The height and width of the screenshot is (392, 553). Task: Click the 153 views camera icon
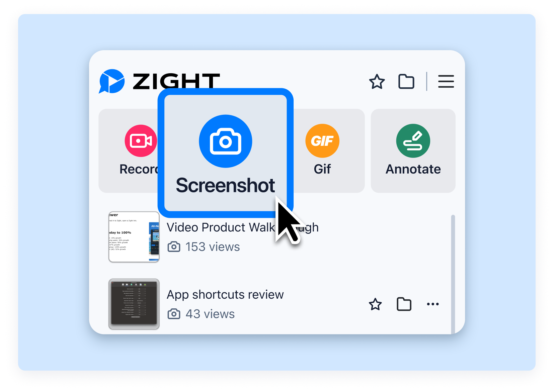point(174,247)
